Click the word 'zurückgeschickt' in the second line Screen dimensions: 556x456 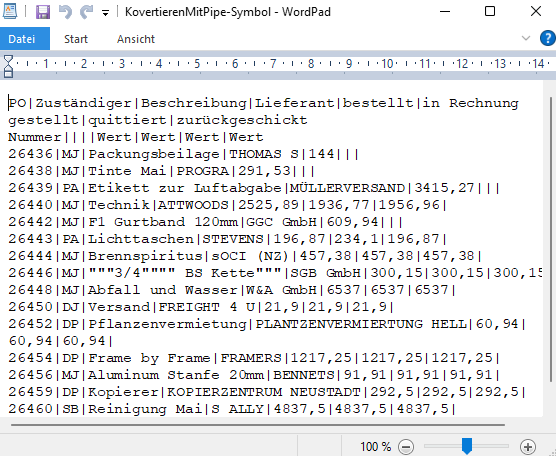pyautogui.click(x=242, y=120)
